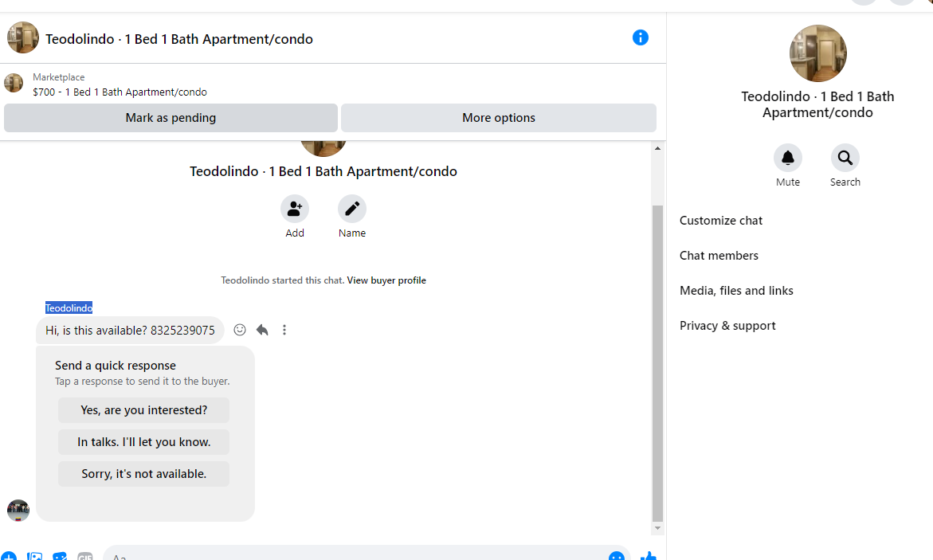933x560 pixels.
Task: Open More options for the listing
Action: pyautogui.click(x=499, y=118)
